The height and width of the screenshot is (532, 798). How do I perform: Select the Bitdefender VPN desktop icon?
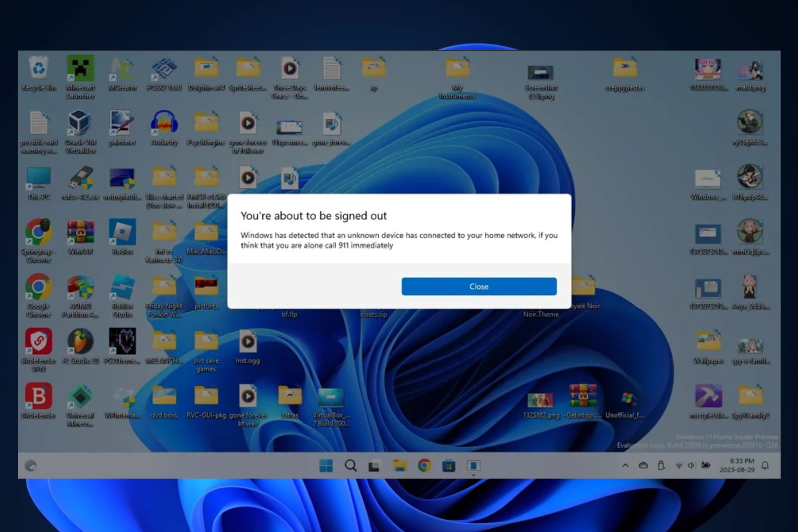pyautogui.click(x=39, y=350)
